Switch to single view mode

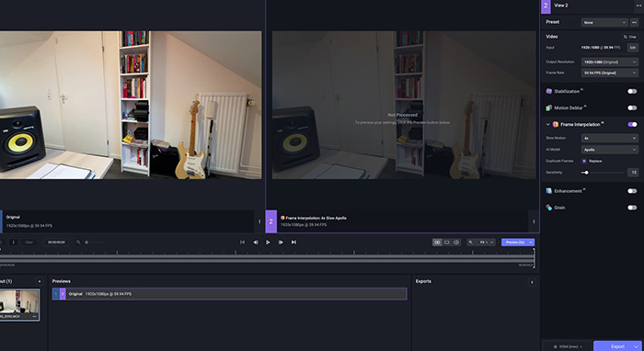(447, 243)
